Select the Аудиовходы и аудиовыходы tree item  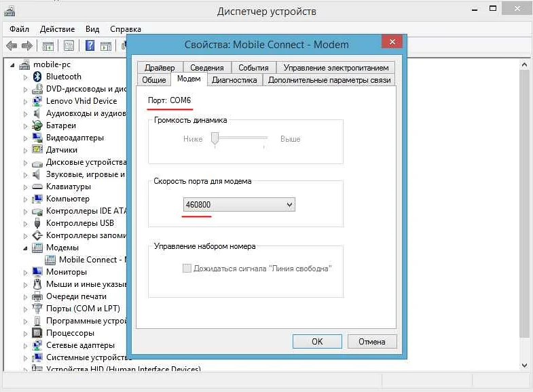coord(86,113)
